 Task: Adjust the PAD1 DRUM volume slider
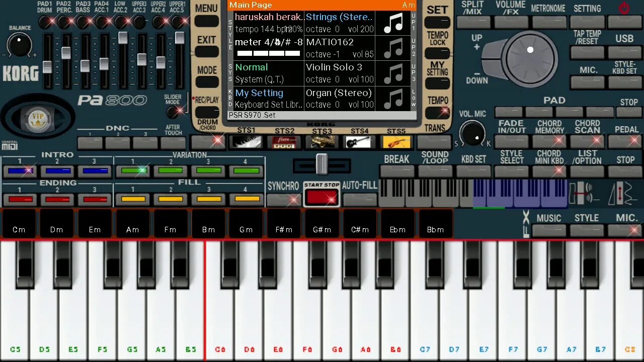point(47,66)
